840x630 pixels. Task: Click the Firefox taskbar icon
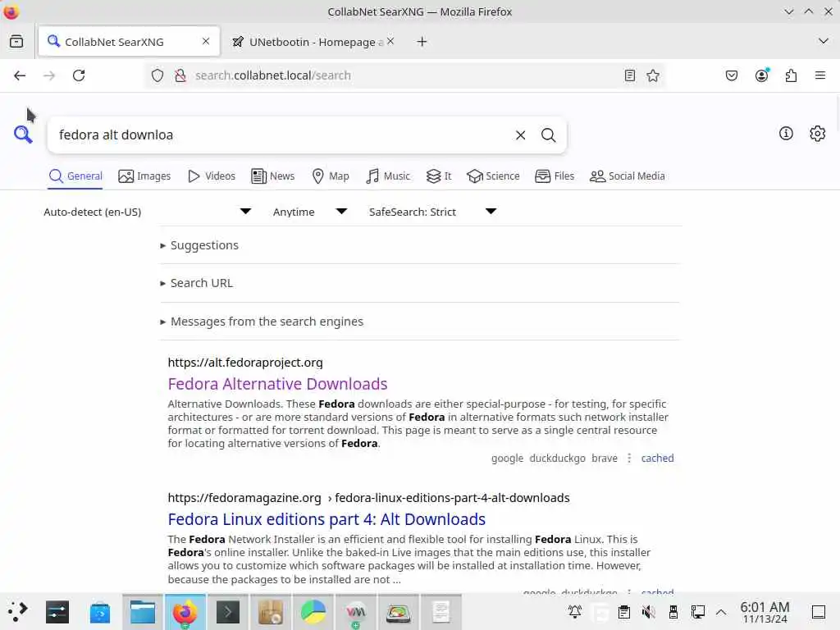point(185,612)
